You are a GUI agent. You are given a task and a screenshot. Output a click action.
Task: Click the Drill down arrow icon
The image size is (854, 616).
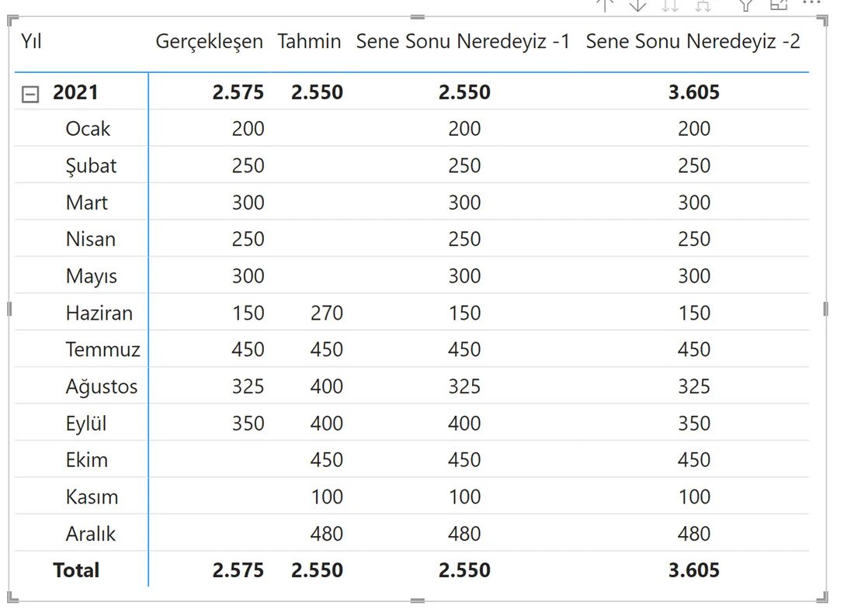click(x=637, y=5)
